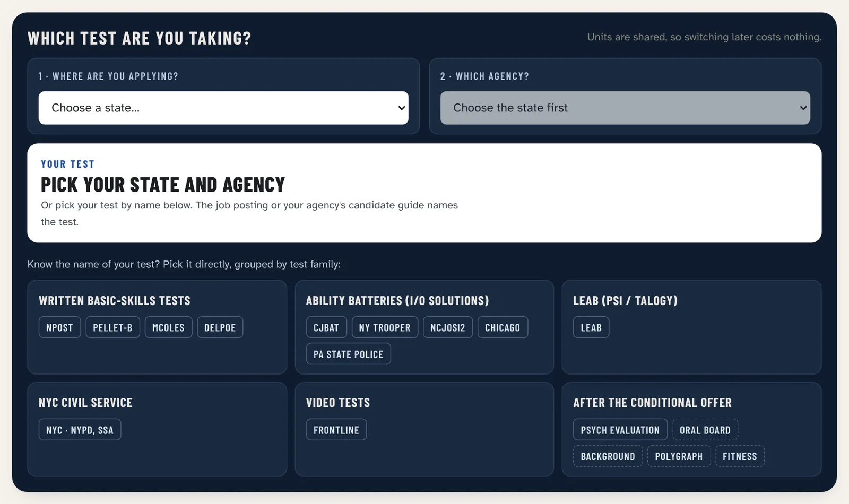Open the PSYCH EVALUATION chip
This screenshot has width=849, height=504.
(x=620, y=430)
